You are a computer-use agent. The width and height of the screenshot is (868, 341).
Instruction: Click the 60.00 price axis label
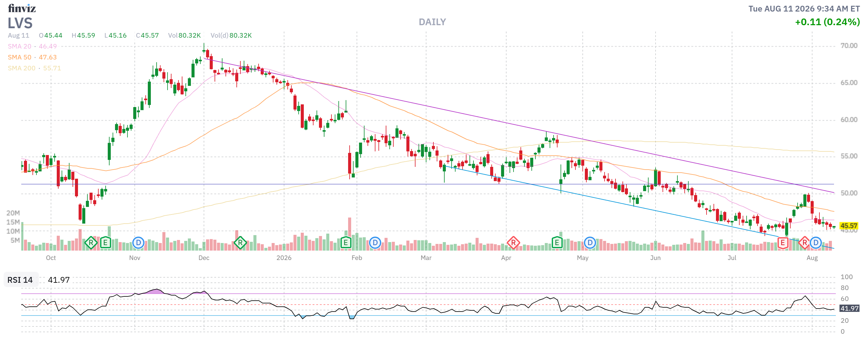(849, 120)
